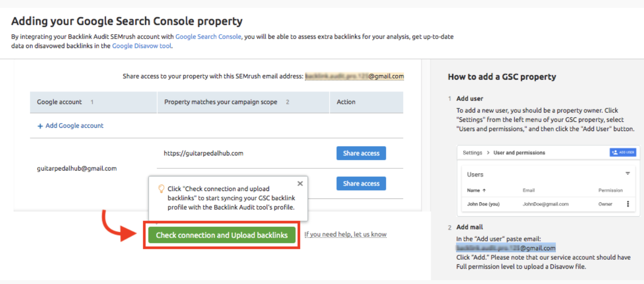Click the three-dot menu on John Doe row
The image size is (644, 284).
pyautogui.click(x=628, y=204)
